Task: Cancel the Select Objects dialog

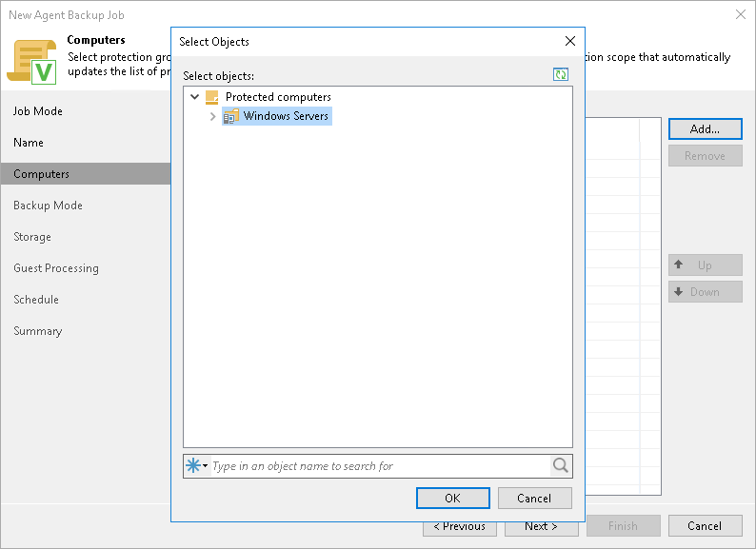Action: [534, 498]
